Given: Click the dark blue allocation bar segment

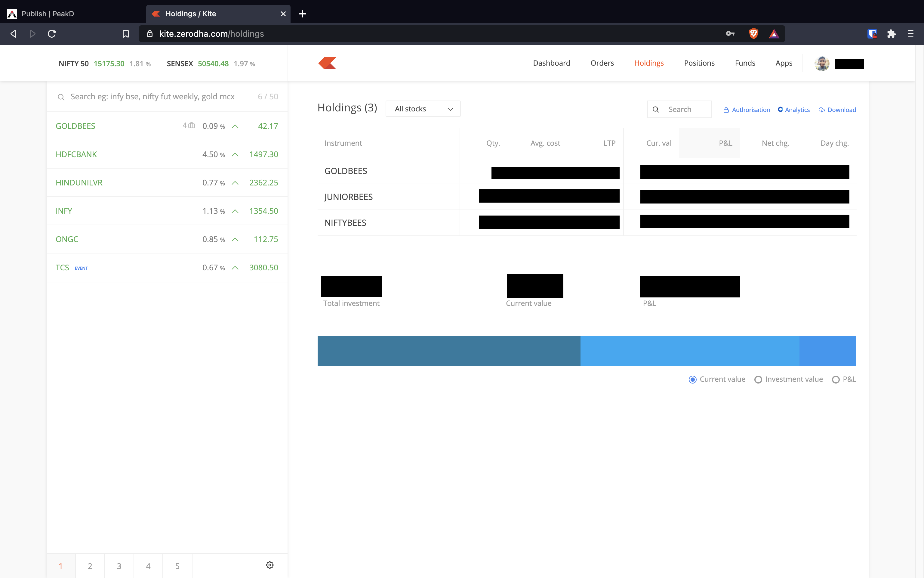Looking at the screenshot, I should coord(449,351).
